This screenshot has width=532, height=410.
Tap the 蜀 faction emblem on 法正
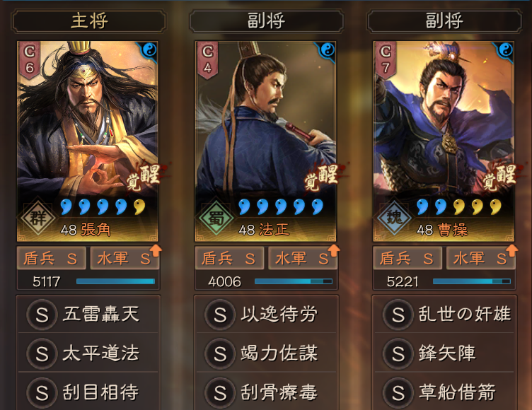click(x=216, y=217)
